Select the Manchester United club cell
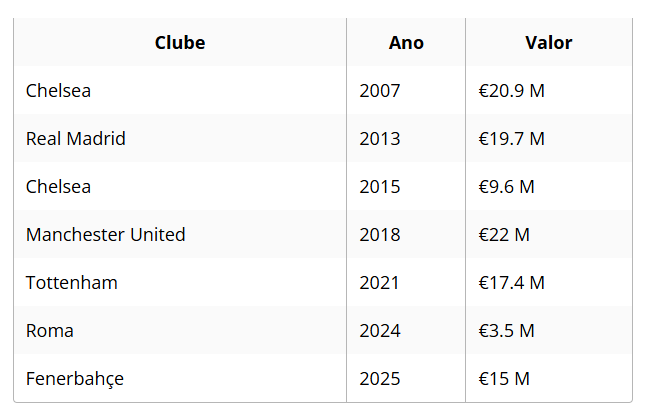This screenshot has height=417, width=658. 106,235
